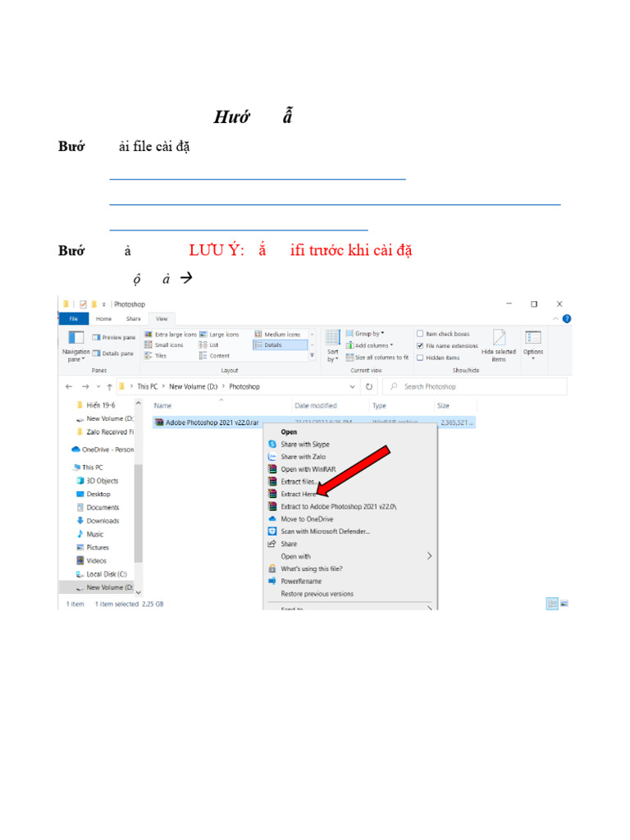Open the Group by dropdown

365,333
